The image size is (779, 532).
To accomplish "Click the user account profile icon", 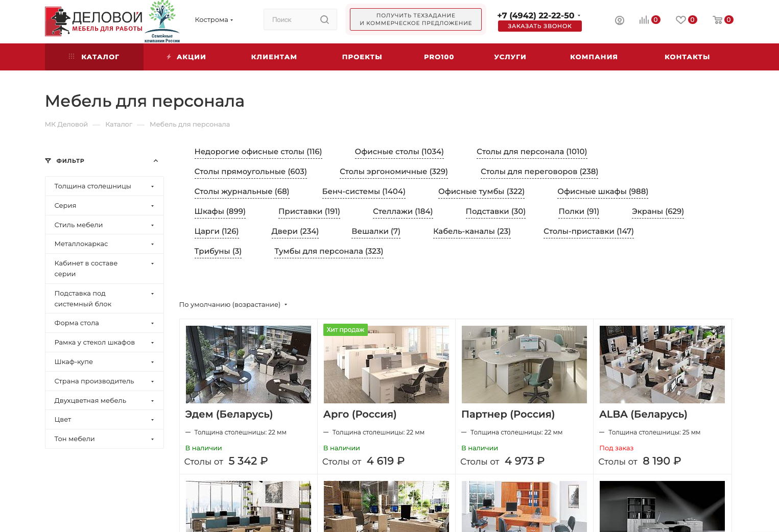I will (619, 20).
